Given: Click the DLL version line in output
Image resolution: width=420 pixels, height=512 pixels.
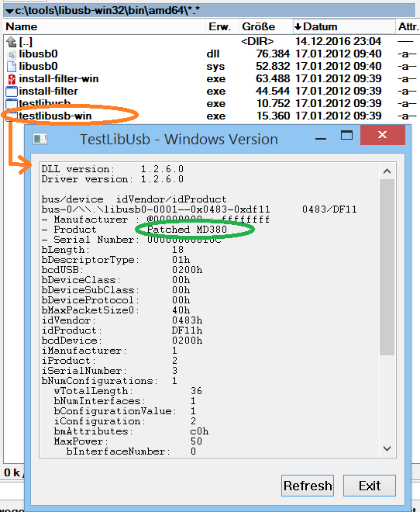Looking at the screenshot, I should pos(112,169).
